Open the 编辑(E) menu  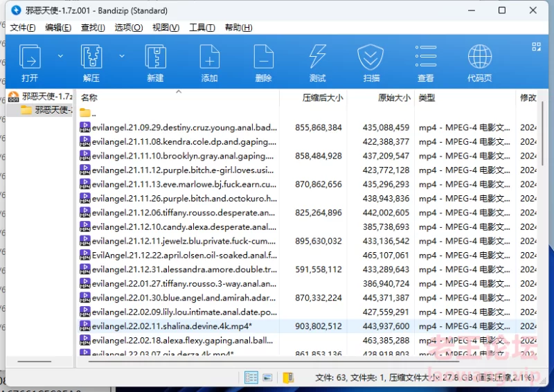point(58,28)
